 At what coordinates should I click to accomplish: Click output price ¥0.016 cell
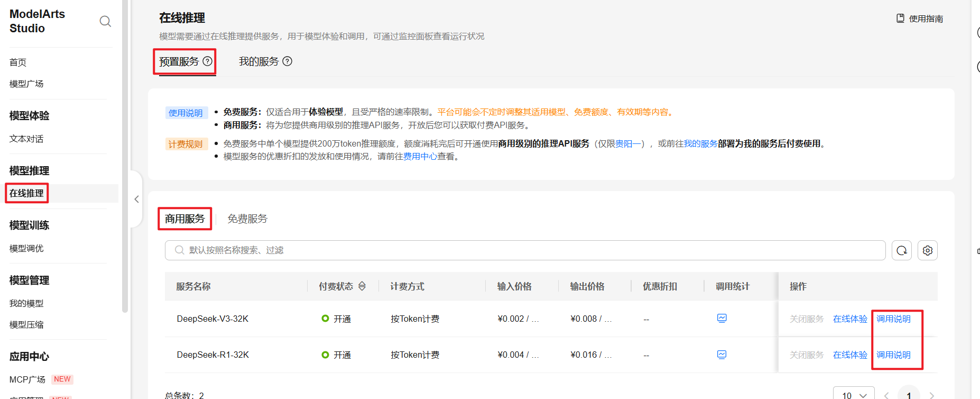click(591, 355)
